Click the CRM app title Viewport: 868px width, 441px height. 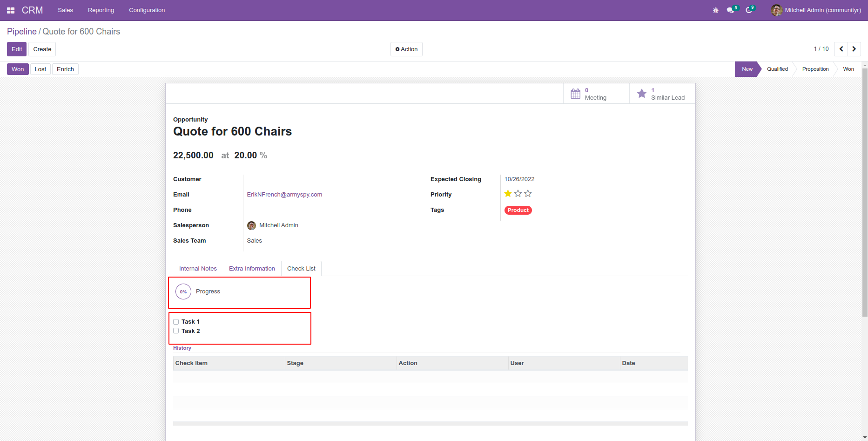(x=32, y=10)
